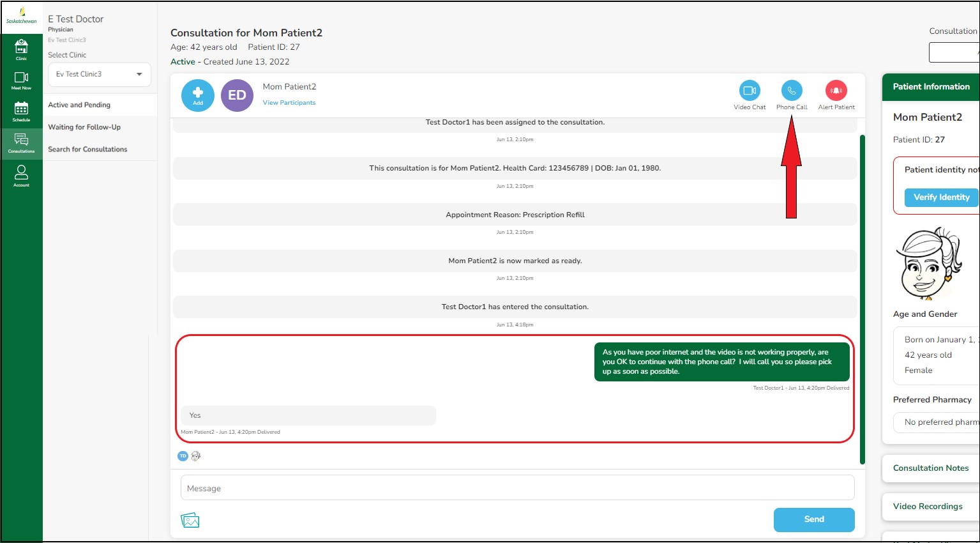Click the blue Add participant button
980x543 pixels.
(198, 95)
